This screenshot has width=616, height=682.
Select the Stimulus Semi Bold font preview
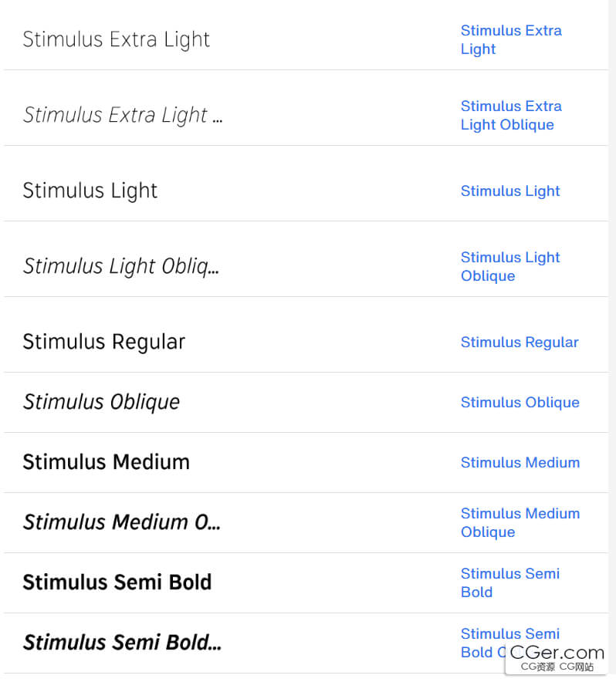tap(117, 582)
